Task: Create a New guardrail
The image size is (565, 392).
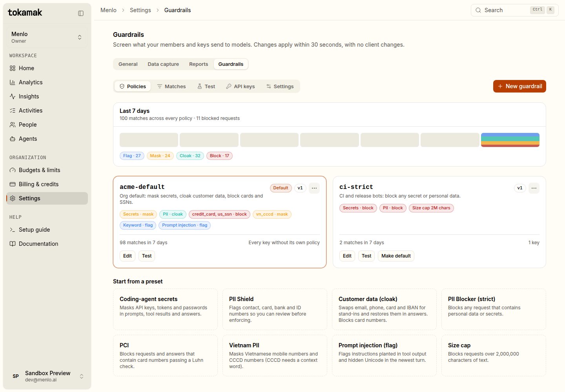Action: pyautogui.click(x=519, y=86)
